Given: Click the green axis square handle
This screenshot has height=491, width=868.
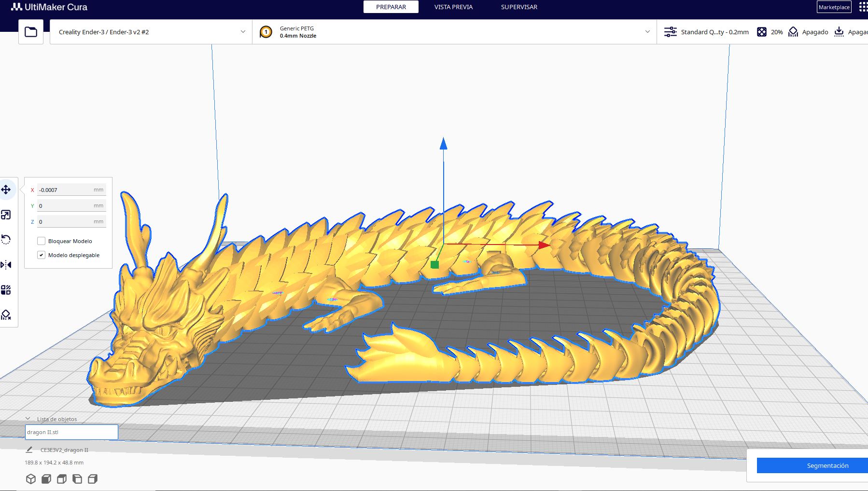Looking at the screenshot, I should (x=434, y=264).
